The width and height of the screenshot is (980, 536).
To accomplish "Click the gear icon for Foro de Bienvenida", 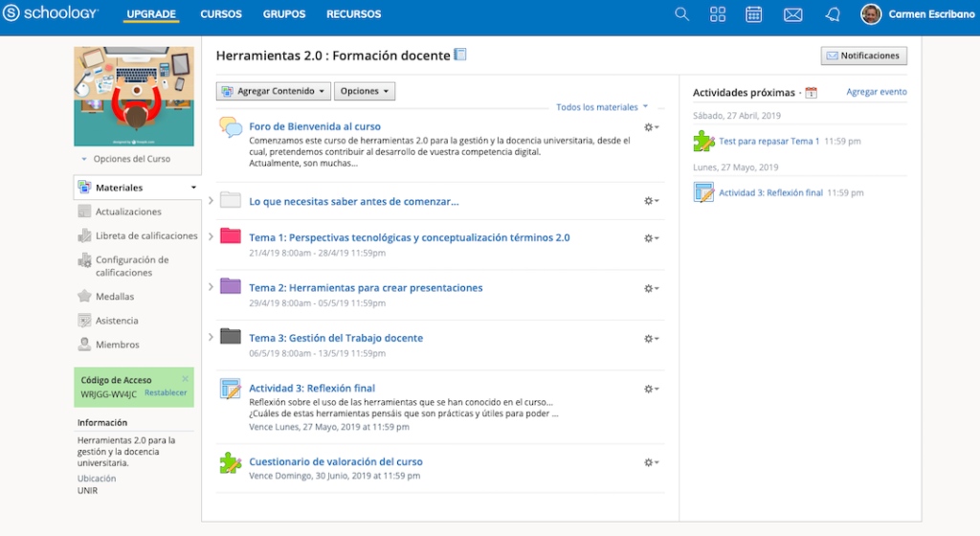I will tap(652, 127).
